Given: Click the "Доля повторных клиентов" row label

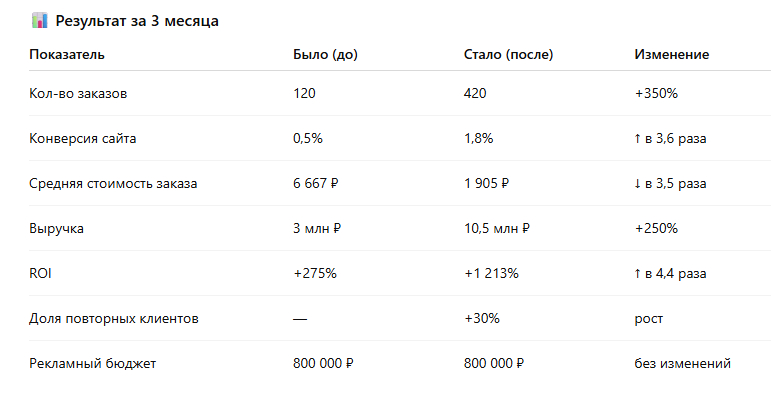Looking at the screenshot, I should coord(114,318).
